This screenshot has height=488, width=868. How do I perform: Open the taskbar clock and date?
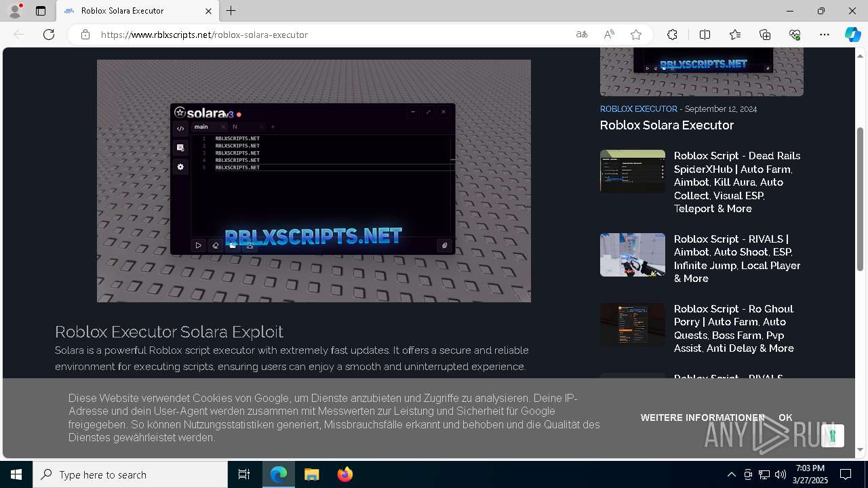[x=810, y=474]
